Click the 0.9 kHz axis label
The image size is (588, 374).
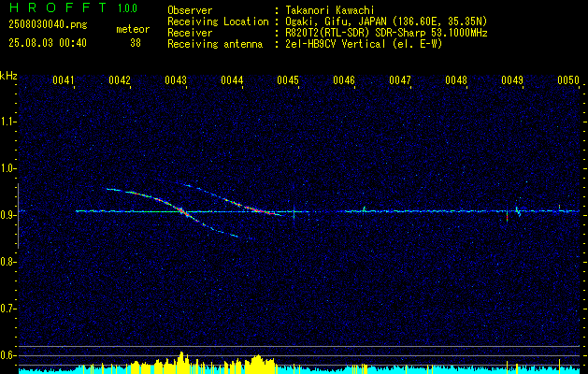pyautogui.click(x=7, y=215)
